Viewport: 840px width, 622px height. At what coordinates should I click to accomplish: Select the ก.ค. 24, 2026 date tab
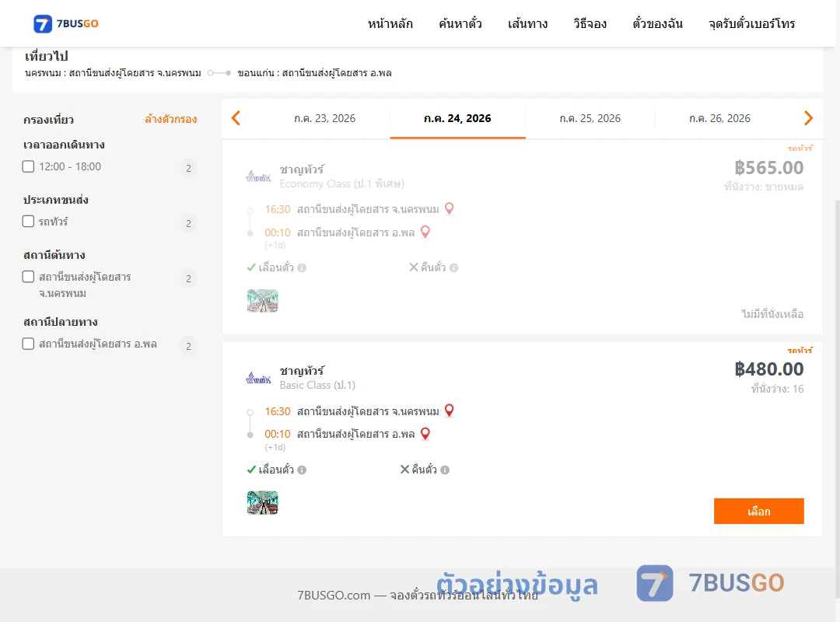(x=457, y=118)
